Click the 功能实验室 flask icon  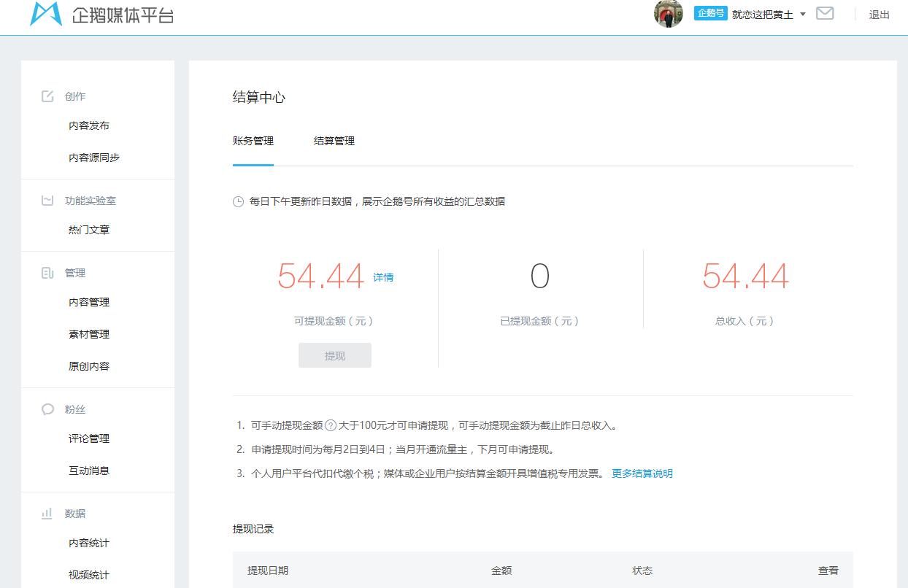pos(47,198)
